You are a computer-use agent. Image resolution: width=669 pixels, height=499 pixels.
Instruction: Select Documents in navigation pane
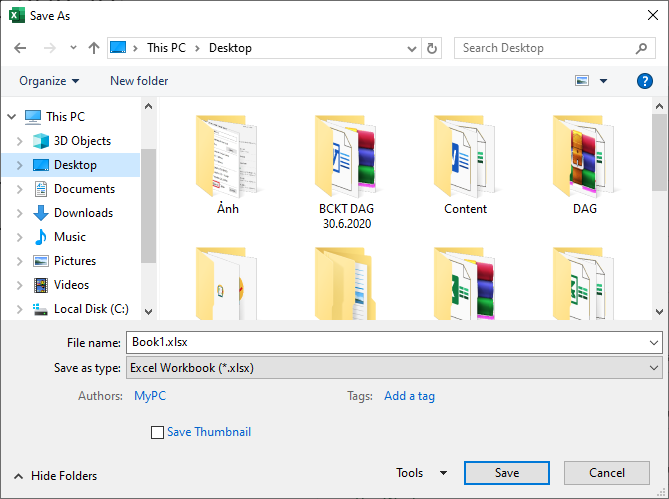(x=84, y=189)
